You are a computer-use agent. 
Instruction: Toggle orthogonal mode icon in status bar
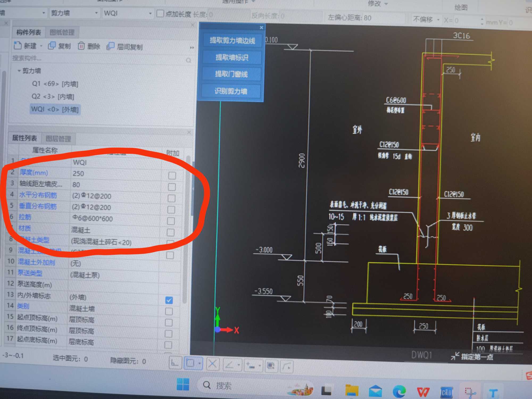tap(175, 363)
